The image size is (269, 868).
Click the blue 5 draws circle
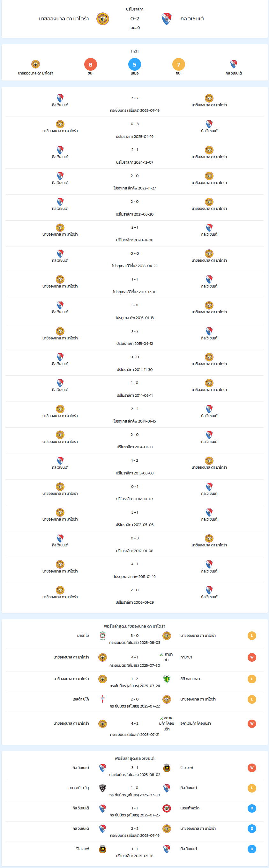(x=135, y=64)
